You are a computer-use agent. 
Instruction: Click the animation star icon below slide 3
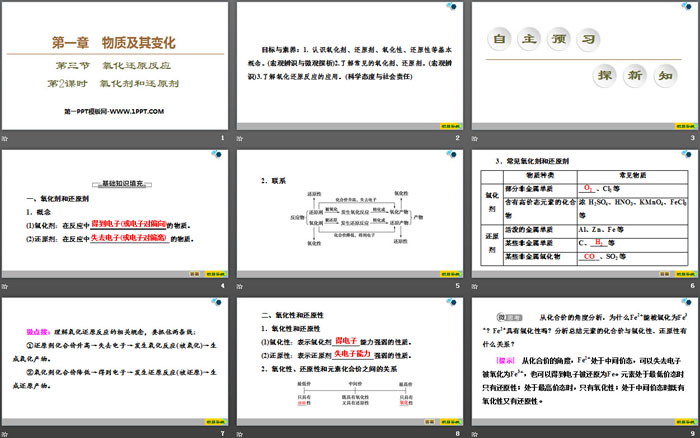(475, 139)
